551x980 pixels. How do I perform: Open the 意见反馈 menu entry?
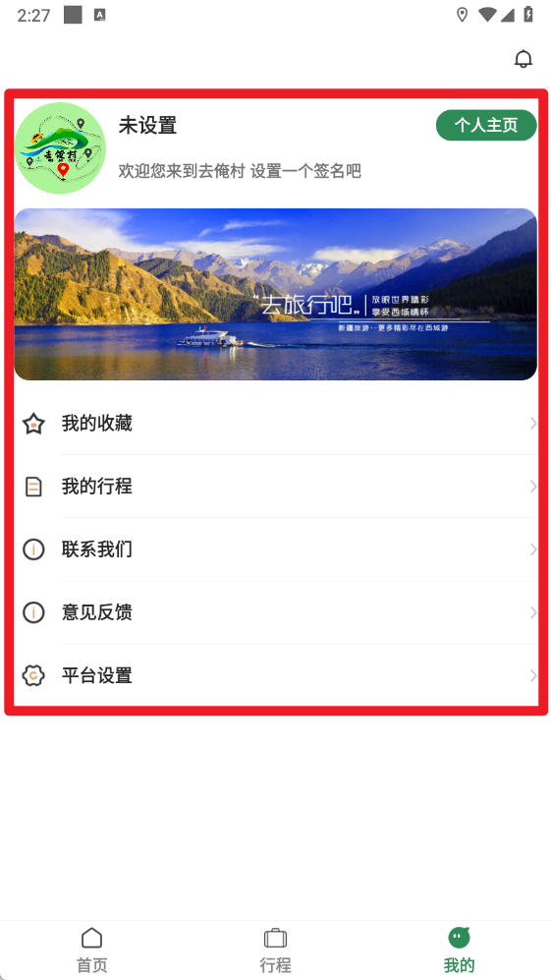point(275,612)
